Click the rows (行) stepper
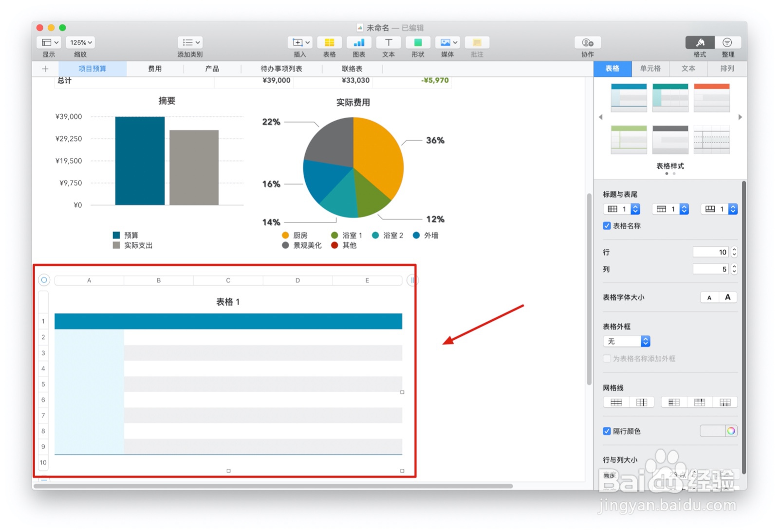 [x=734, y=252]
